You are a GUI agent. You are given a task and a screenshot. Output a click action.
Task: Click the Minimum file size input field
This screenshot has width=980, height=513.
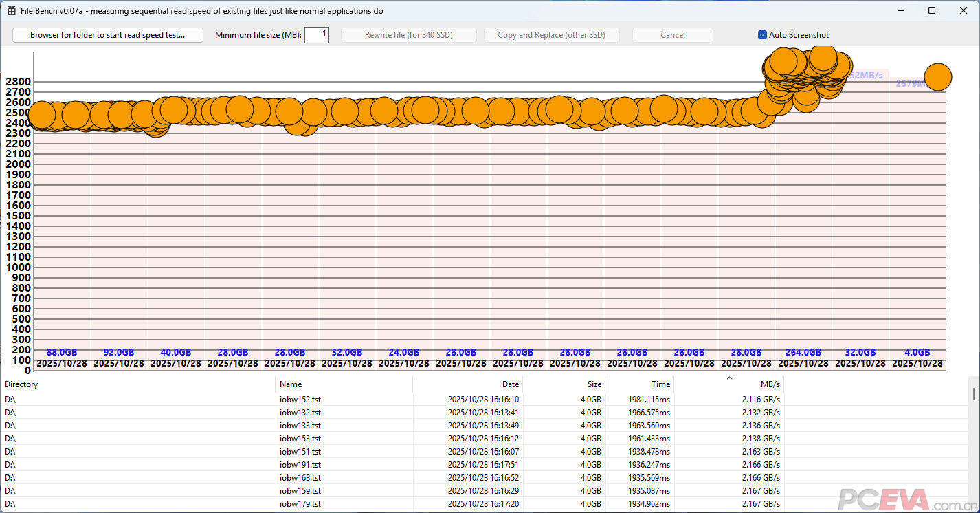316,35
